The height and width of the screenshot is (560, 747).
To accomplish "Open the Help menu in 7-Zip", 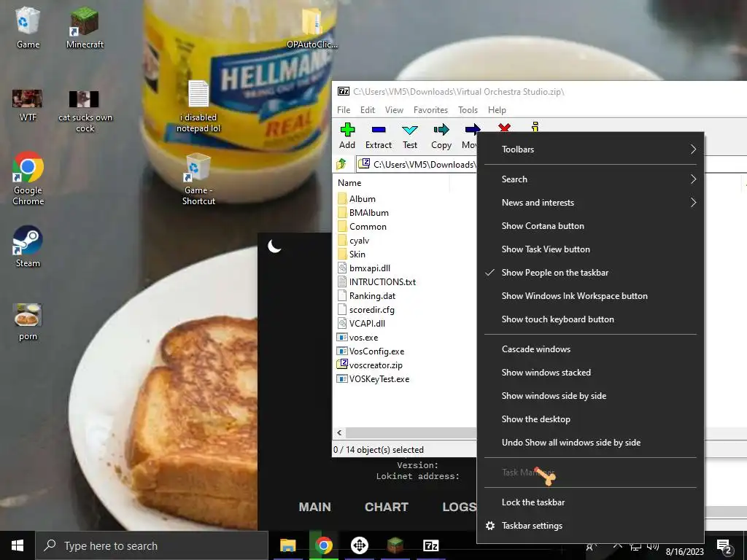I will coord(497,110).
